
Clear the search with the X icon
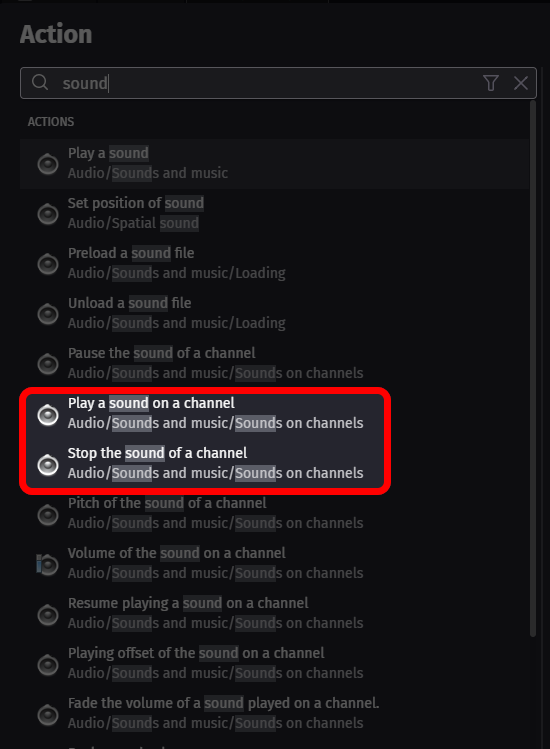(x=521, y=83)
